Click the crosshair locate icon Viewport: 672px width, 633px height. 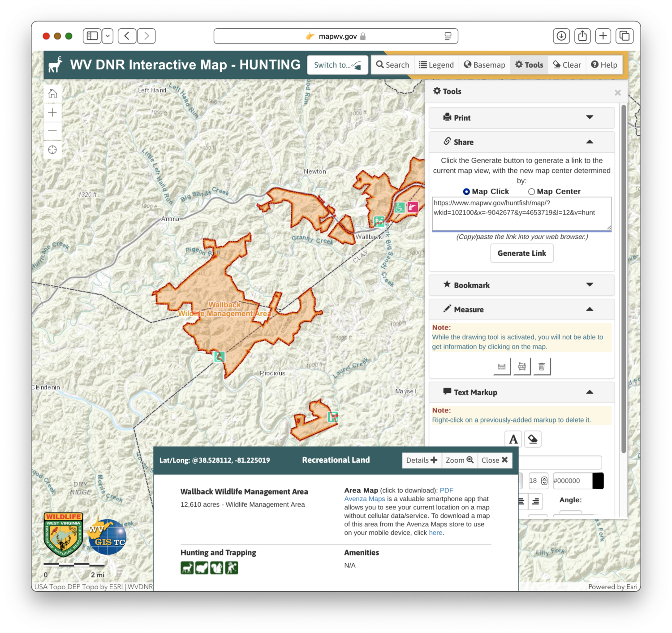pos(52,149)
